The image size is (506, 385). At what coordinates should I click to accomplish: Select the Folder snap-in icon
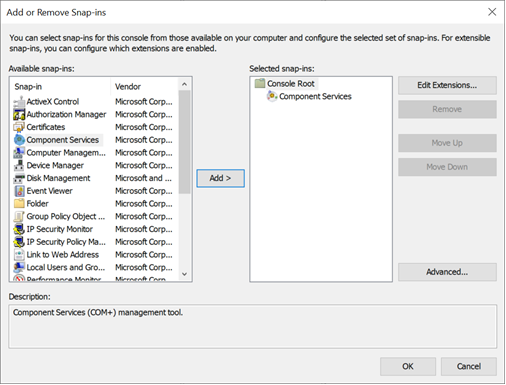[x=19, y=204]
